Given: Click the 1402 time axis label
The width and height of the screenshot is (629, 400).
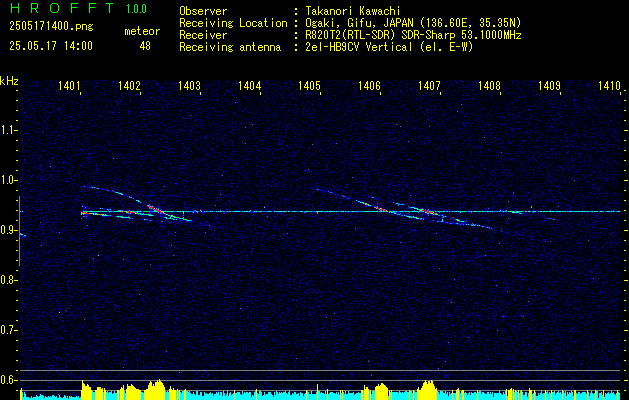Looking at the screenshot, I should 129,85.
